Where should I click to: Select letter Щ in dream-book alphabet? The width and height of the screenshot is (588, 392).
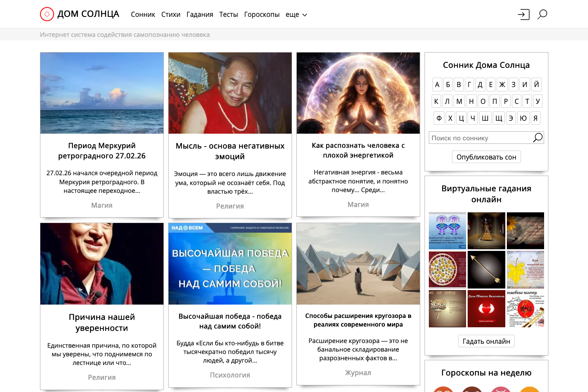tap(499, 118)
